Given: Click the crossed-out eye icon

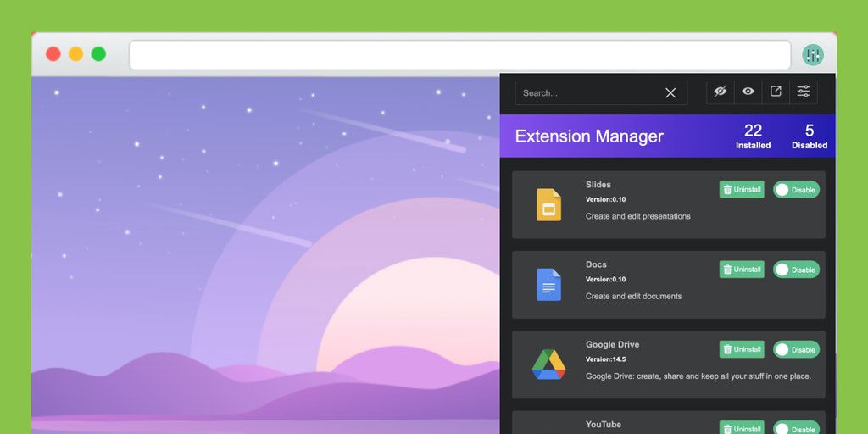Looking at the screenshot, I should coord(721,92).
